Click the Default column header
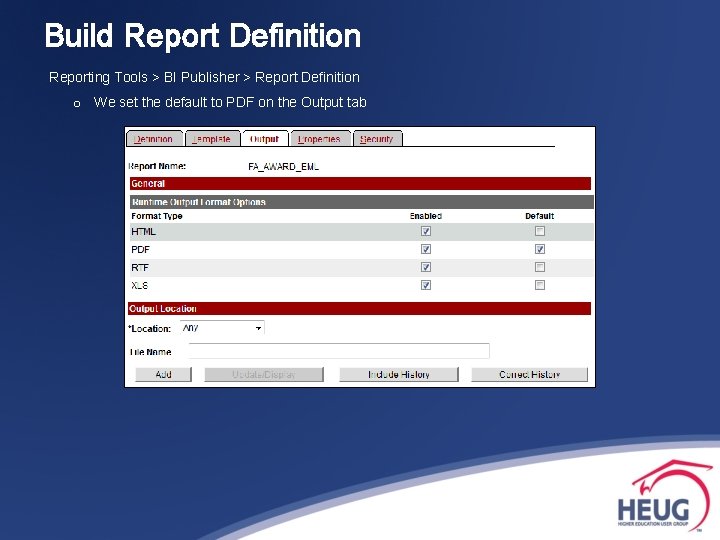 tap(540, 216)
